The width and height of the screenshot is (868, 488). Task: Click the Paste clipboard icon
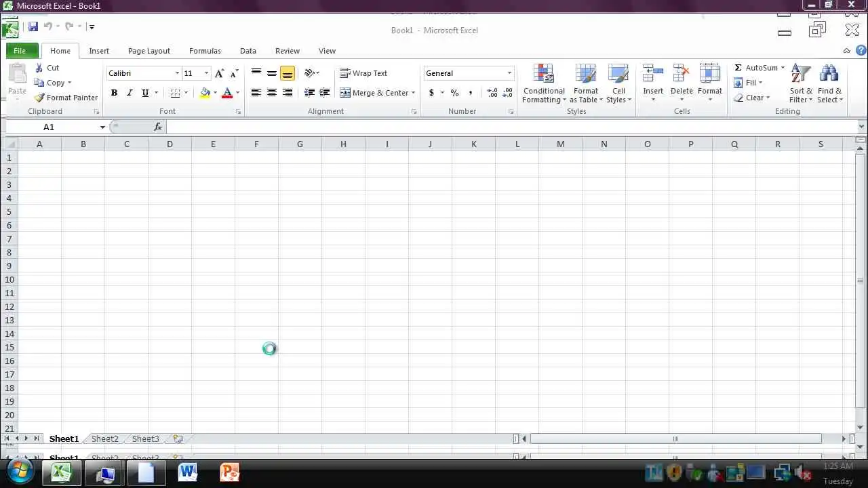[18, 73]
